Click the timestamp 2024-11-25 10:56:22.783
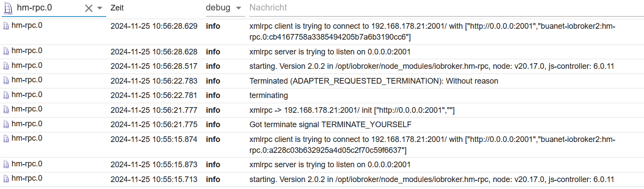This screenshot has height=189, width=644. pos(154,81)
